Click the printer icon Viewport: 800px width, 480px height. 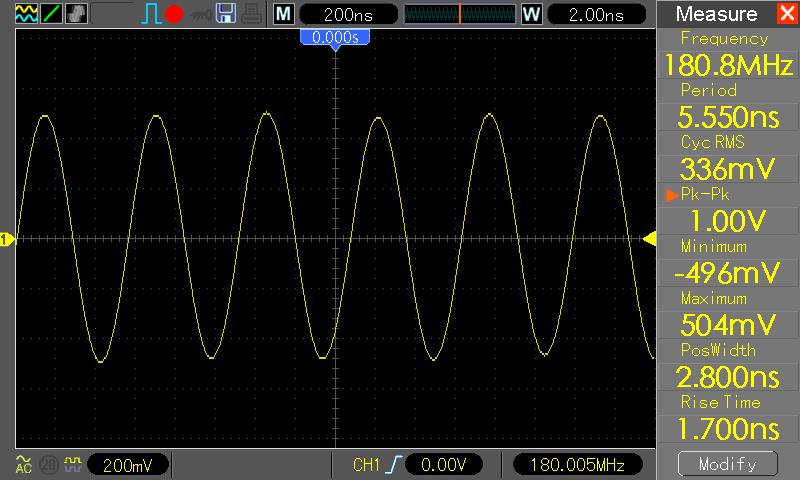tap(252, 14)
